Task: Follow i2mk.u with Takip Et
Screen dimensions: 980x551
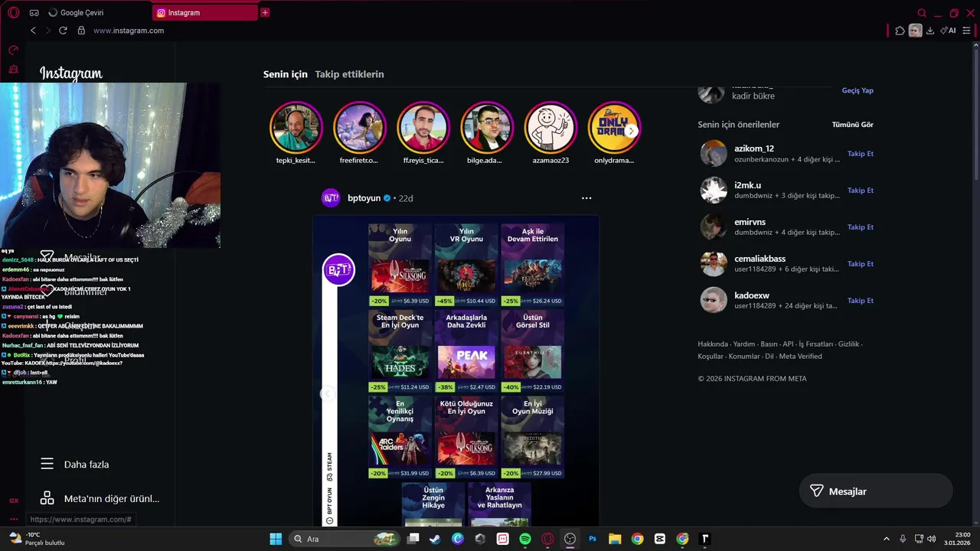Action: coord(861,191)
